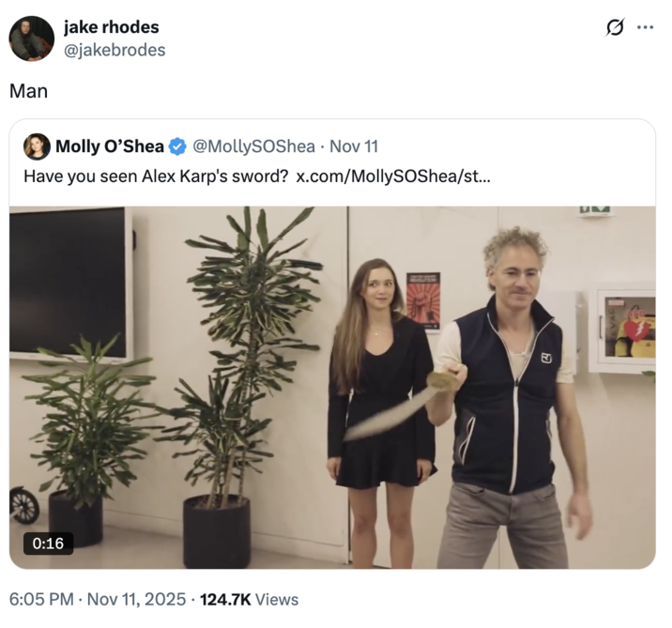This screenshot has height=628, width=672.
Task: Open the @MollySOShea handle
Action: point(254,146)
